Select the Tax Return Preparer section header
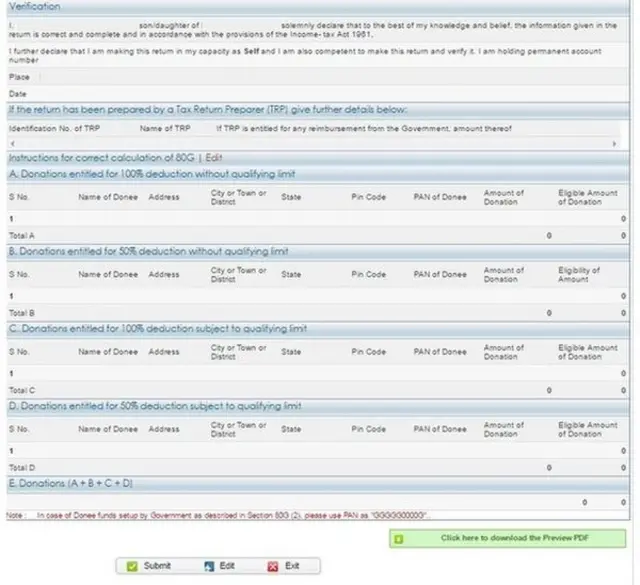Viewport: 640px width, 585px height. (318, 110)
